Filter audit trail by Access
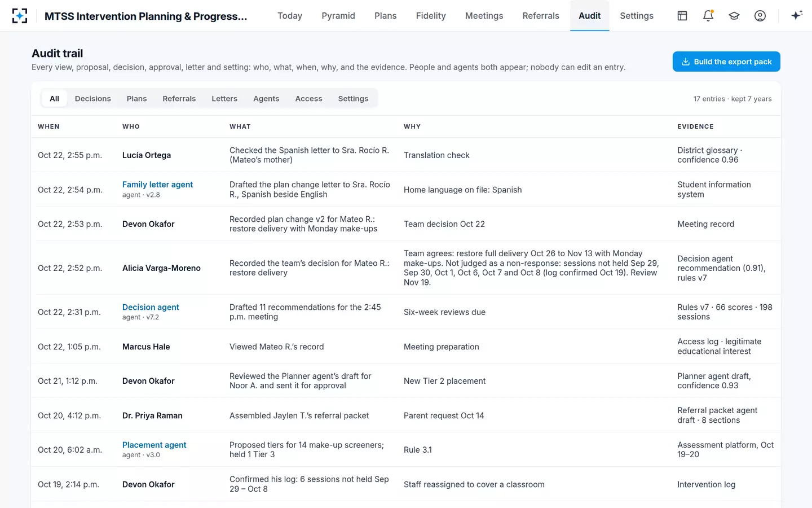Screen dimensions: 812x508 tap(309, 99)
